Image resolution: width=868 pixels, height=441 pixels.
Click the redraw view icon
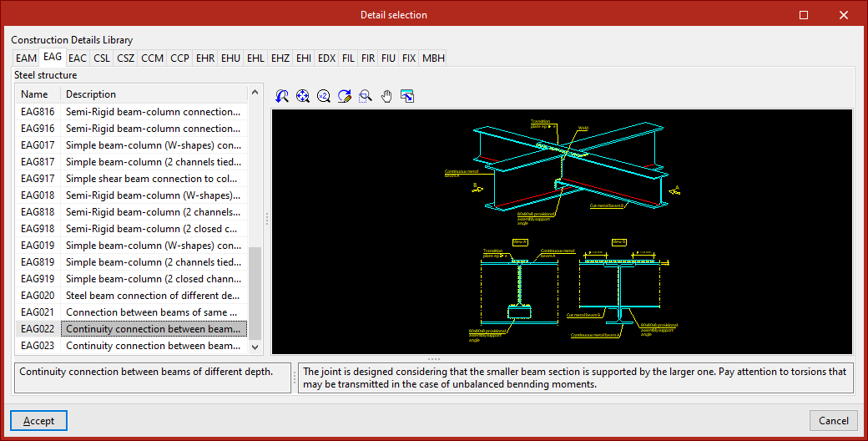[x=345, y=97]
